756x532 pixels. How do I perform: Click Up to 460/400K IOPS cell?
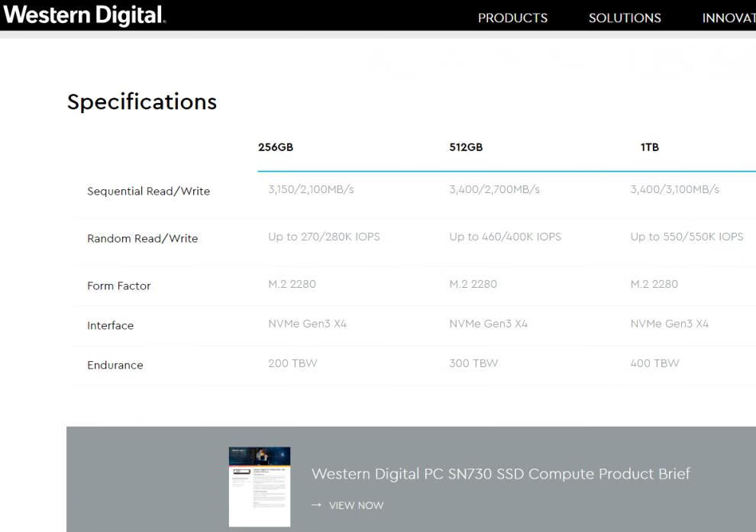coord(506,237)
